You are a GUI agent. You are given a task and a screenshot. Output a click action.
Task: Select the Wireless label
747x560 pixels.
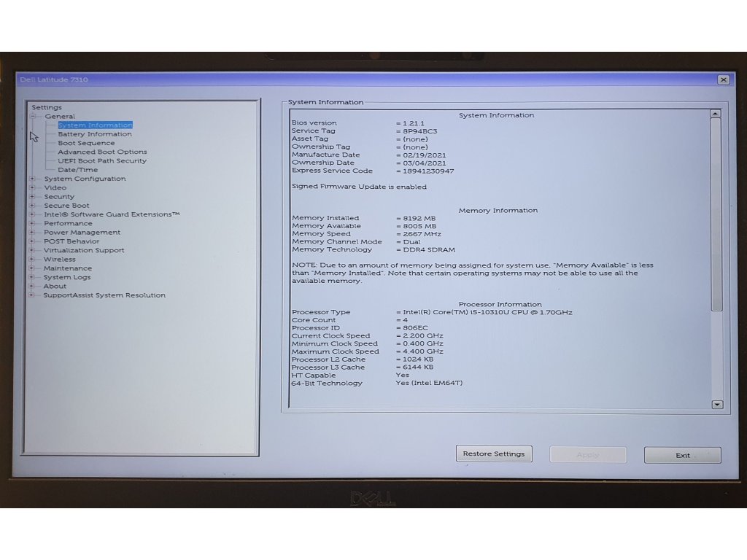click(60, 260)
